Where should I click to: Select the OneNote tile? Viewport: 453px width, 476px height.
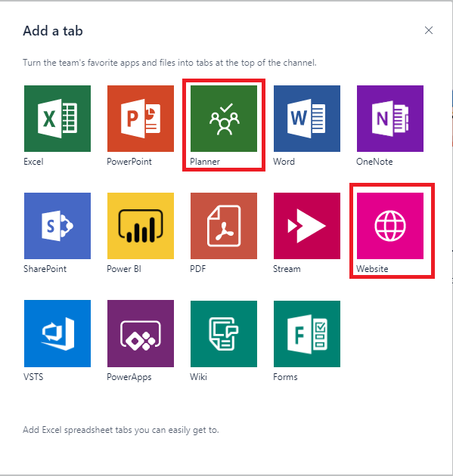pyautogui.click(x=390, y=119)
